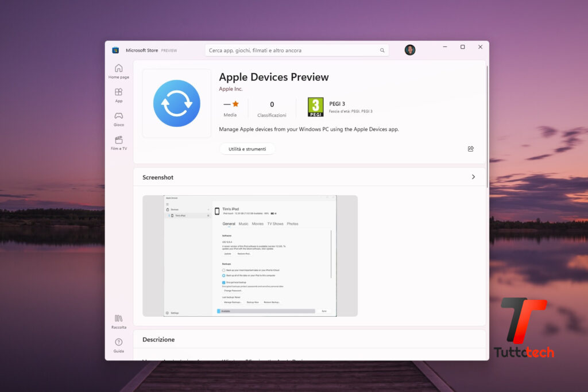Viewport: 588px width, 392px height.
Task: Expand the Screenshot section chevron
Action: [473, 177]
